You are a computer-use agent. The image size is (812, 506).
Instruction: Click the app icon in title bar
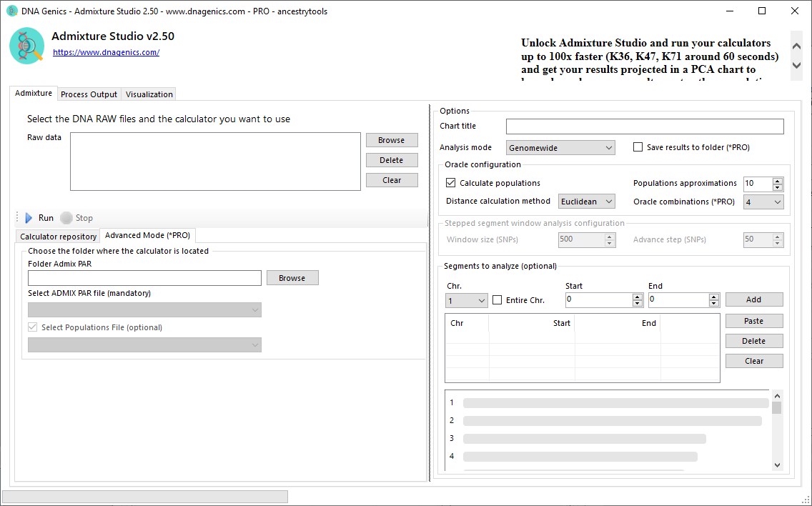[x=11, y=11]
